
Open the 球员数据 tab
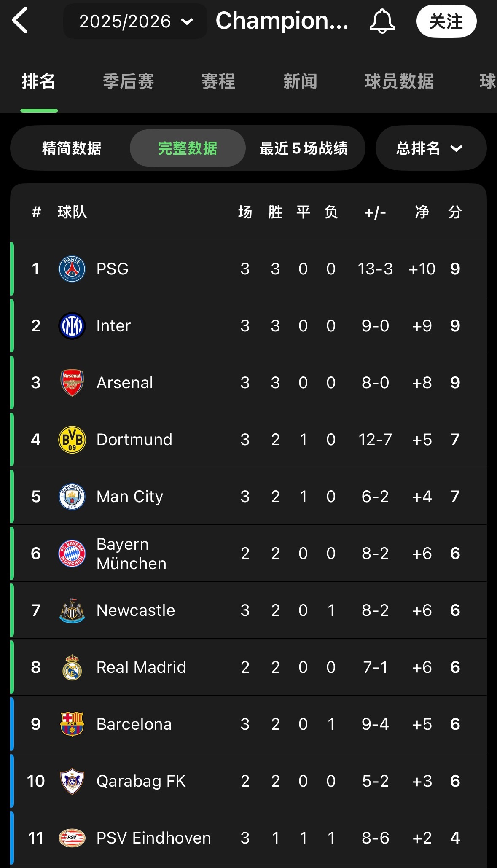pos(399,81)
